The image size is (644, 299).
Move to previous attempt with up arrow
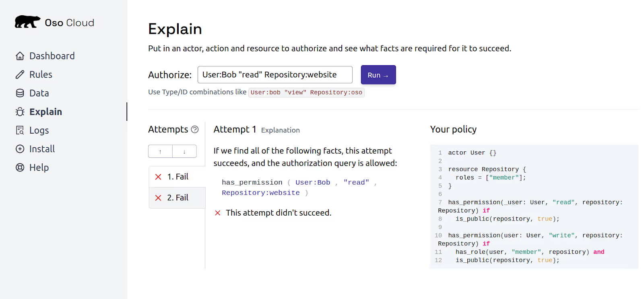[x=160, y=151]
